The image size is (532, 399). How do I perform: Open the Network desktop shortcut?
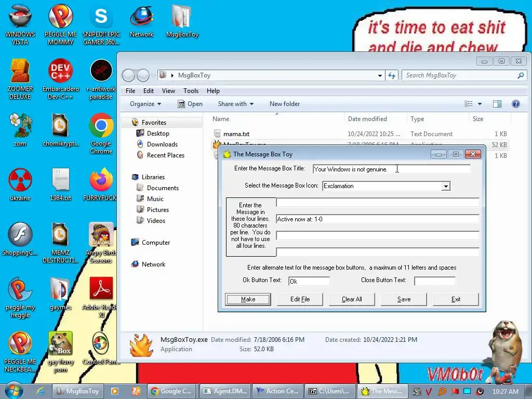(141, 21)
